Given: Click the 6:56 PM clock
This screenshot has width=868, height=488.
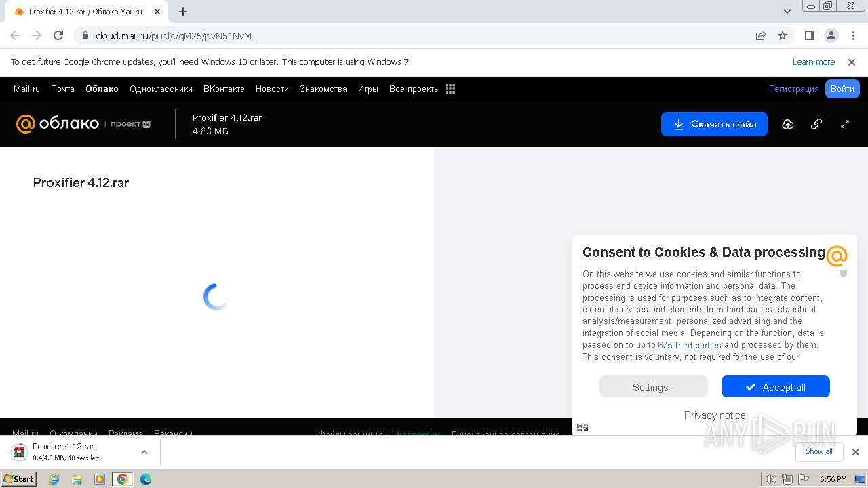Looking at the screenshot, I should pyautogui.click(x=833, y=479).
